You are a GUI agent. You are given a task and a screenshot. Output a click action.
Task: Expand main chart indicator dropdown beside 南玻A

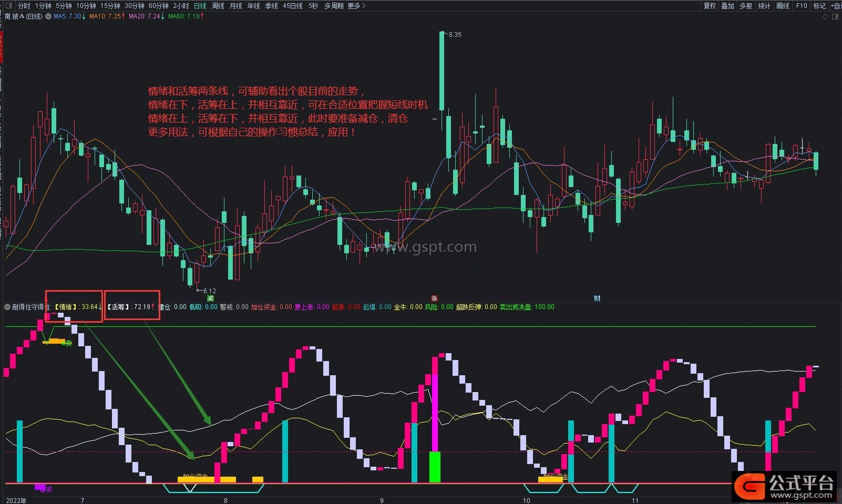[48, 17]
